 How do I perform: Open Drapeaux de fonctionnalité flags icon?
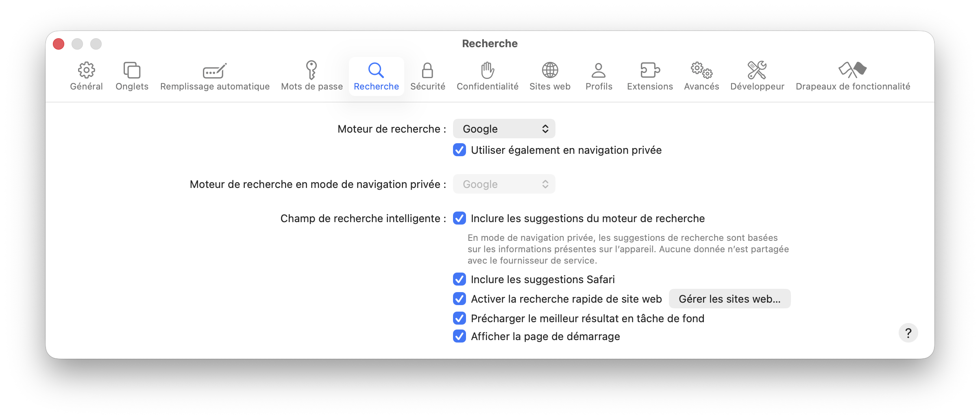[853, 70]
